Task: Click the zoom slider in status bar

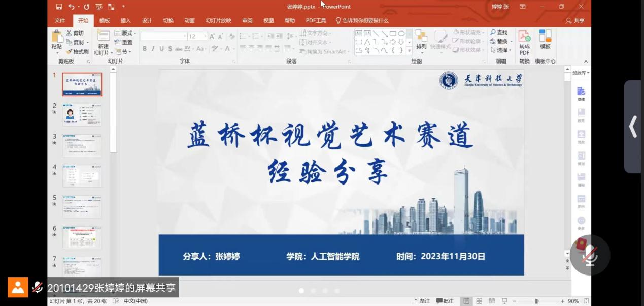Action: click(x=536, y=301)
